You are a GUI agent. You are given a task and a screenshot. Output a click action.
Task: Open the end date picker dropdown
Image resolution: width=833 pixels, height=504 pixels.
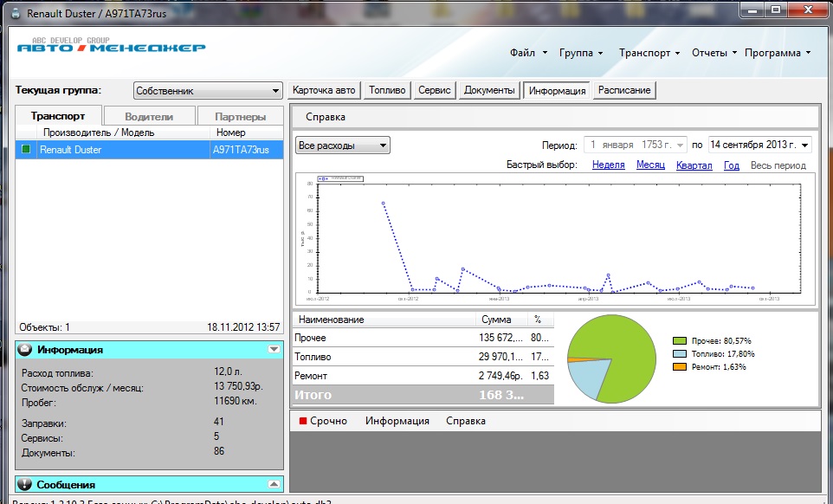click(805, 145)
